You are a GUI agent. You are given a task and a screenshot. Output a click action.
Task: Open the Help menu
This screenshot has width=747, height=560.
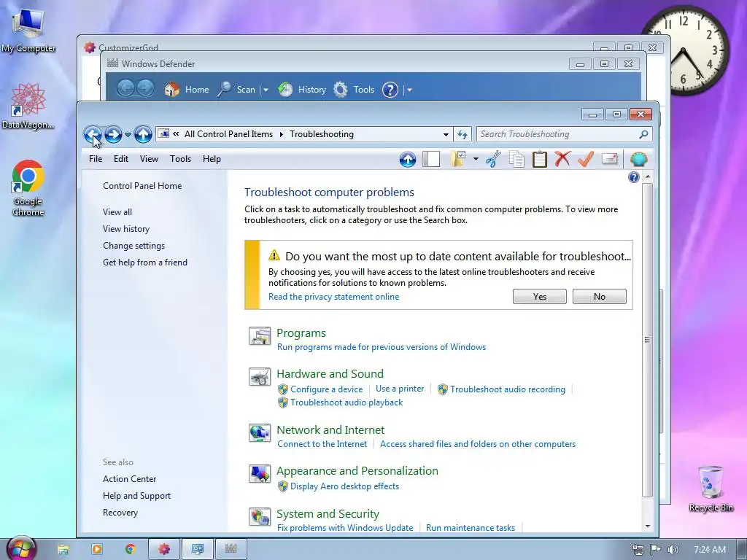click(x=212, y=159)
